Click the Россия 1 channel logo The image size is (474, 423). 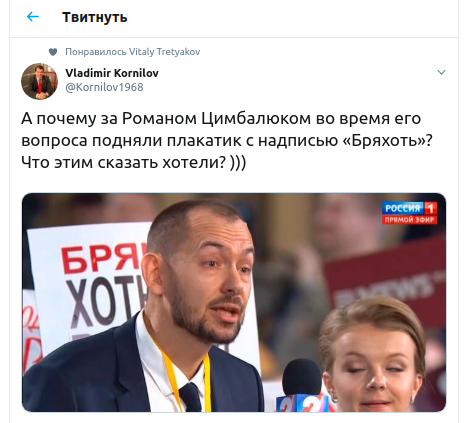point(409,208)
